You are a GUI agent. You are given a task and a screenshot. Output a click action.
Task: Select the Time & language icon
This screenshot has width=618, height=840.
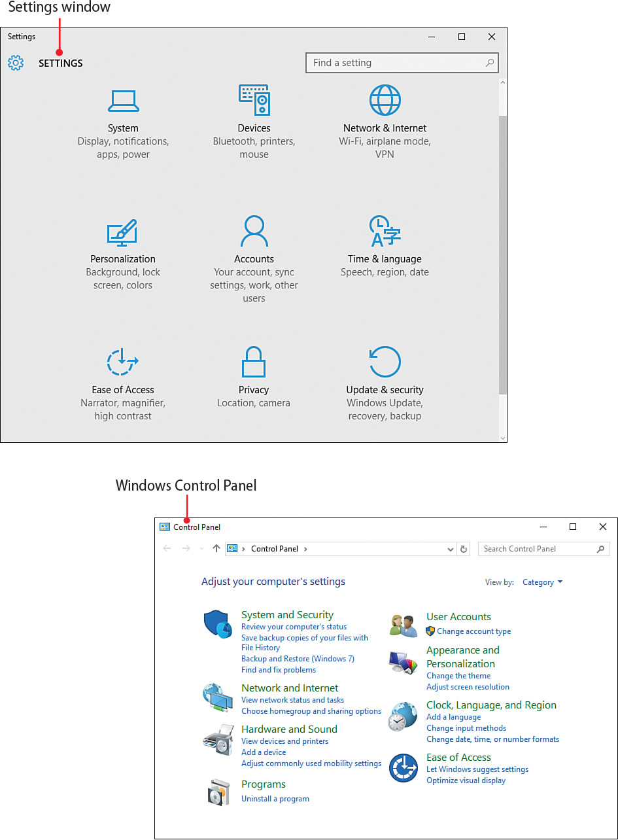coord(385,231)
